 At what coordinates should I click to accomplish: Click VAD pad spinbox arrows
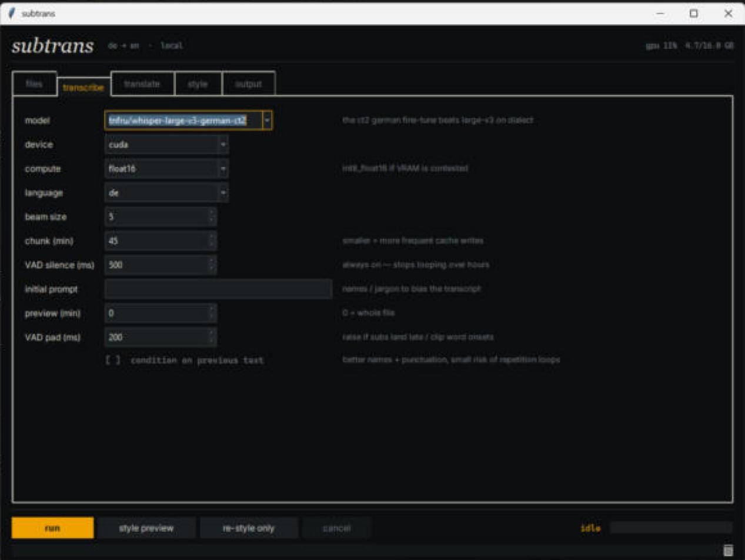pos(212,337)
